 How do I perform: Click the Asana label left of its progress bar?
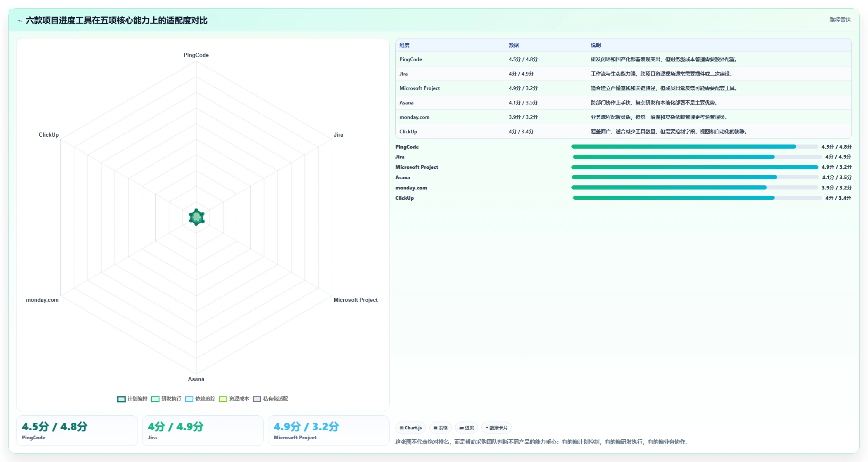coord(403,178)
